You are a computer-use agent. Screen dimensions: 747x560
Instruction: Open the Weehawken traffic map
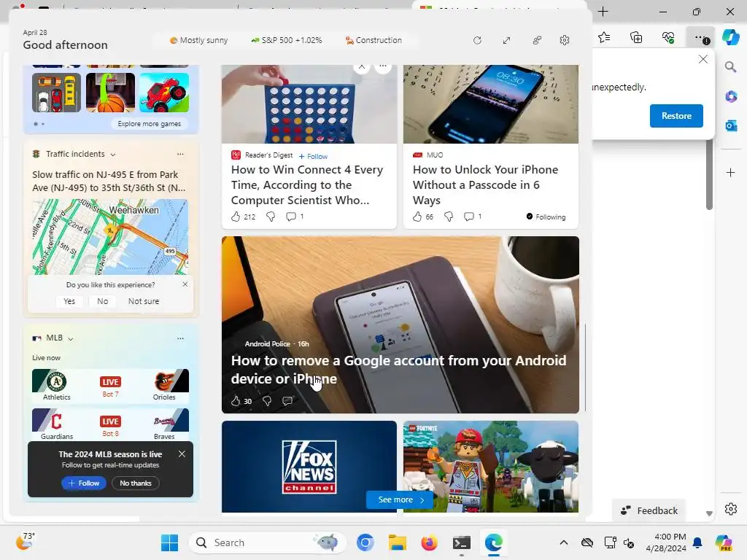coord(110,237)
